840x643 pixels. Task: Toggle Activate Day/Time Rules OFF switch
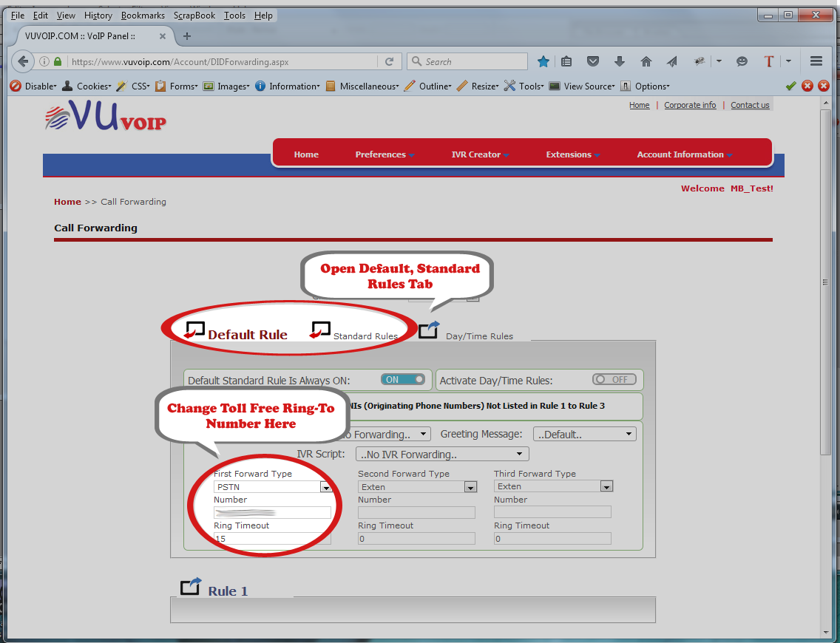[x=614, y=380]
